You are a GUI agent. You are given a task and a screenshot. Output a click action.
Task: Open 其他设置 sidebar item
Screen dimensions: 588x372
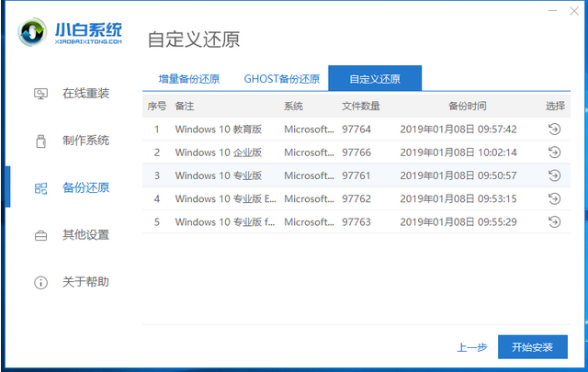[x=85, y=235]
